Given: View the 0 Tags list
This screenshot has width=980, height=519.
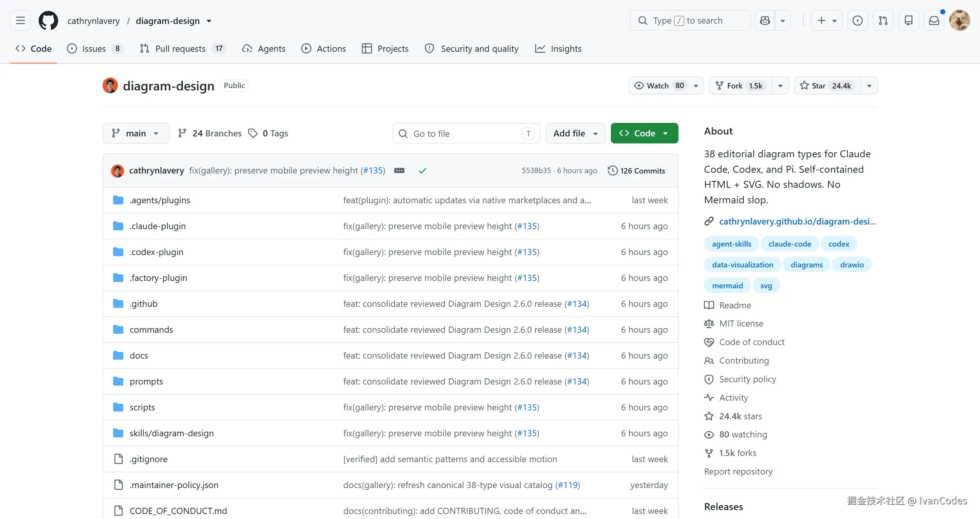Looking at the screenshot, I should [x=268, y=133].
